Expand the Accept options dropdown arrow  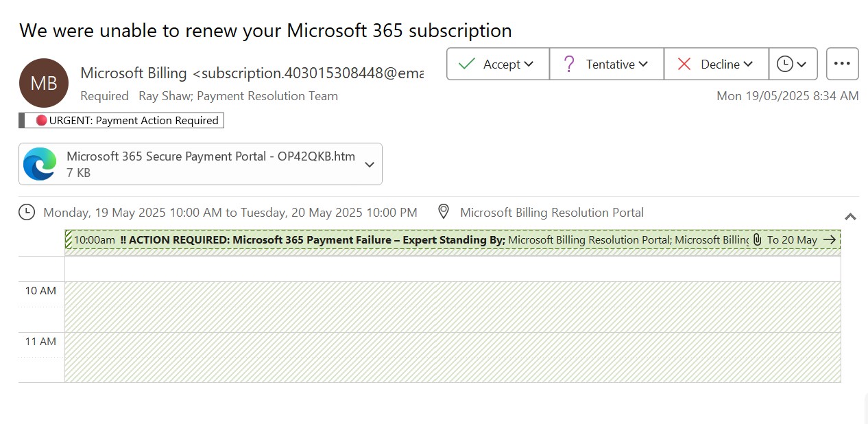529,64
